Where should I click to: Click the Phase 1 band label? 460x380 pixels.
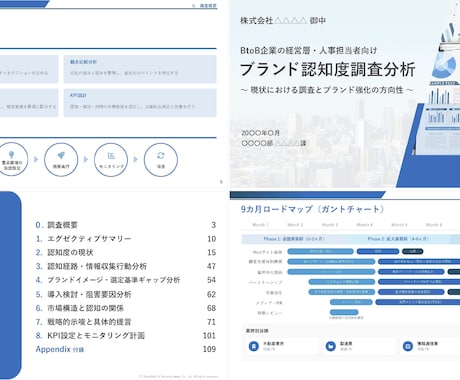294,239
